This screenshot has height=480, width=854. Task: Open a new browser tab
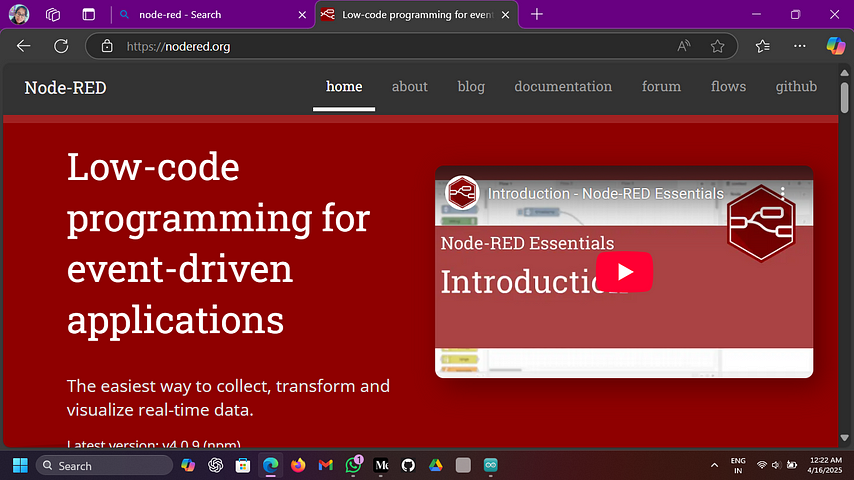[537, 15]
